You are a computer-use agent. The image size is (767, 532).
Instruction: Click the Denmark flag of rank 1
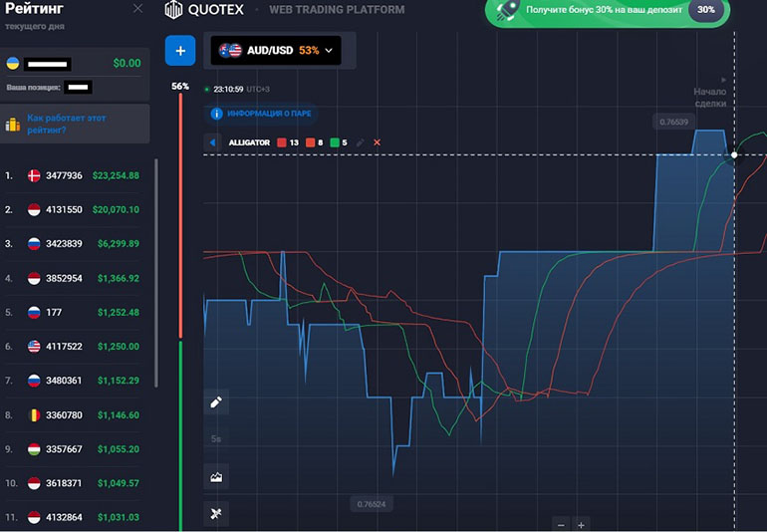point(34,175)
